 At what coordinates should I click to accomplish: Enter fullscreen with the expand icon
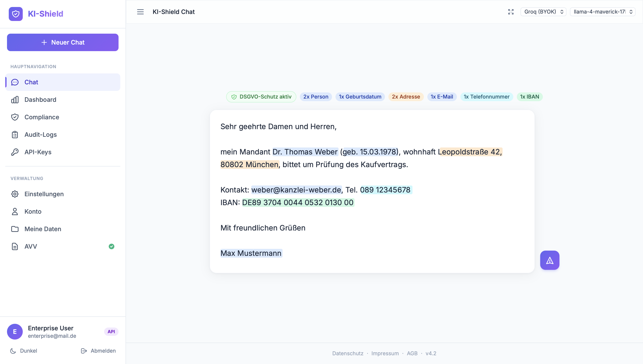point(511,12)
